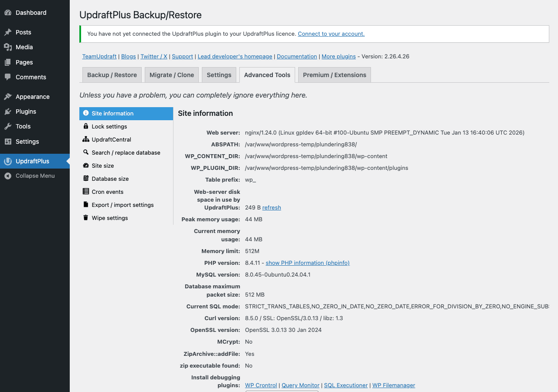Open the Documentation link
Image resolution: width=558 pixels, height=392 pixels.
point(297,56)
